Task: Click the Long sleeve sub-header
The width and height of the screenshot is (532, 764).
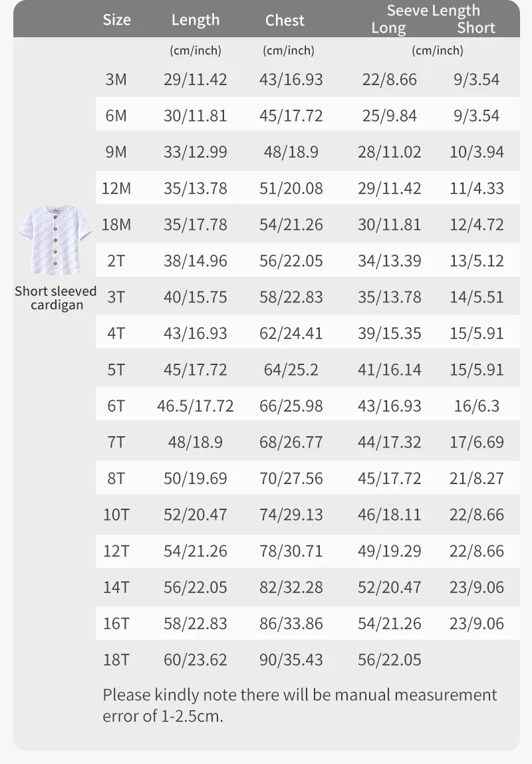Action: click(388, 28)
